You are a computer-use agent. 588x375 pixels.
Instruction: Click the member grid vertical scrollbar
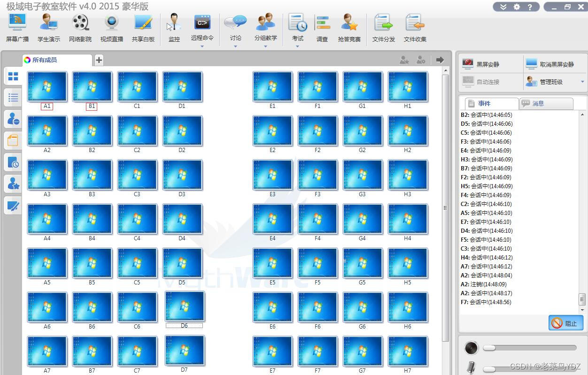(446, 208)
